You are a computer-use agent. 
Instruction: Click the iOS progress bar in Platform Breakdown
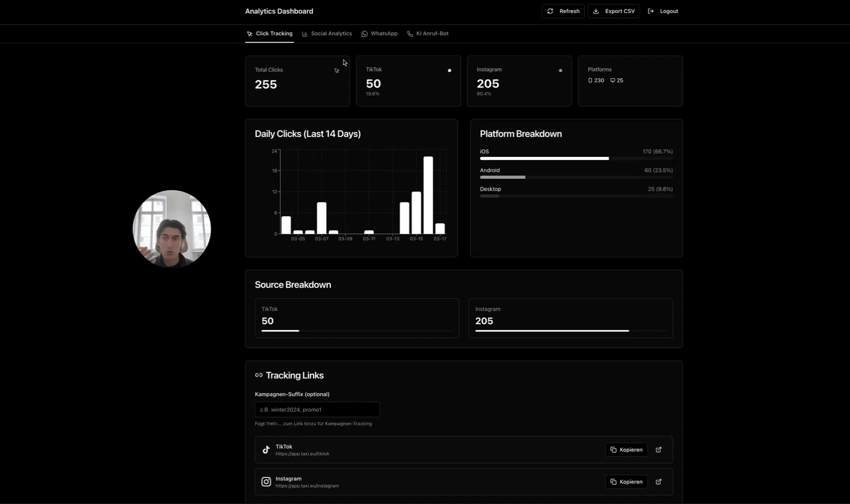pyautogui.click(x=544, y=158)
